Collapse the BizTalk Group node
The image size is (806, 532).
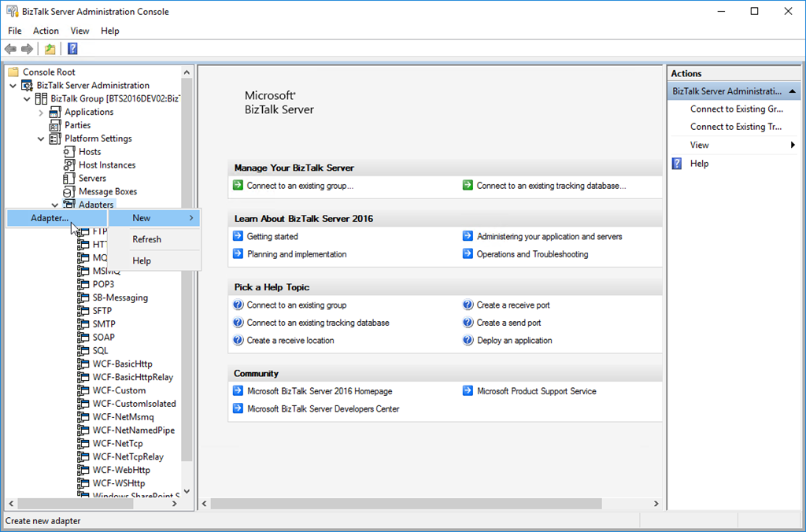[x=28, y=98]
